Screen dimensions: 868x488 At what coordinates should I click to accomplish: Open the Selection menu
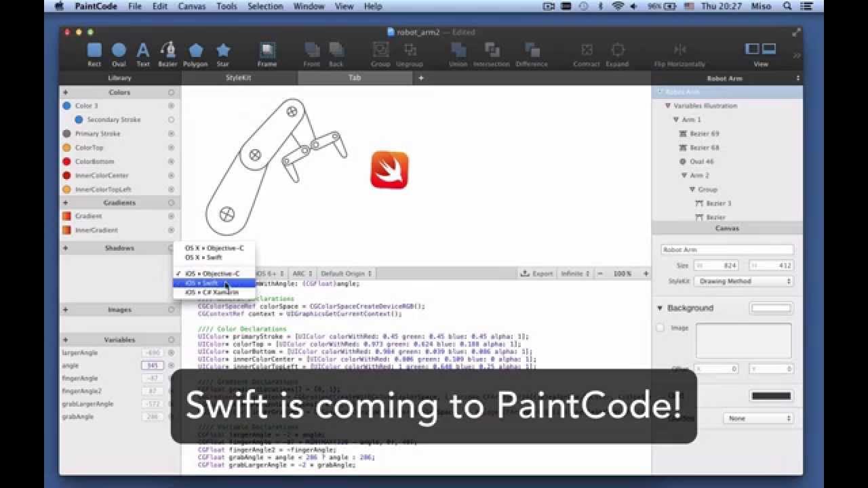pos(265,6)
